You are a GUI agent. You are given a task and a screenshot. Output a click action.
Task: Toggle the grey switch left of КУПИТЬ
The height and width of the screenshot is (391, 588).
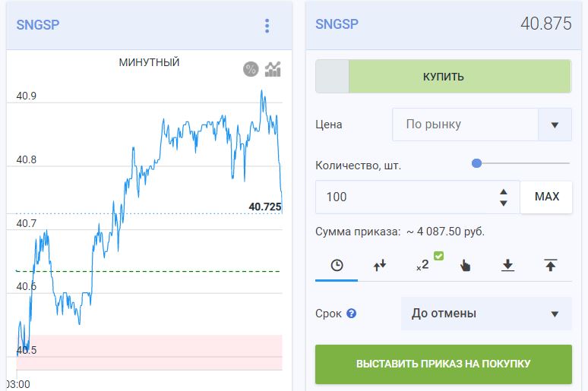pos(332,77)
